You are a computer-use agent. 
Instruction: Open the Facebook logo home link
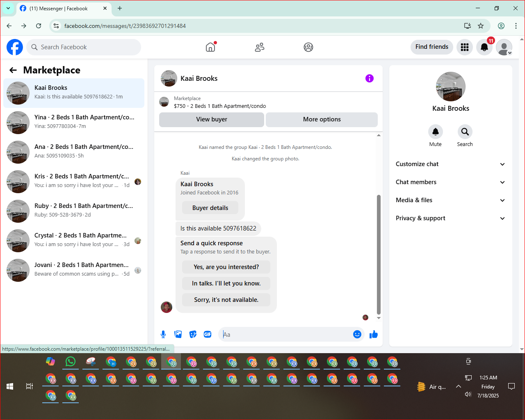[15, 47]
